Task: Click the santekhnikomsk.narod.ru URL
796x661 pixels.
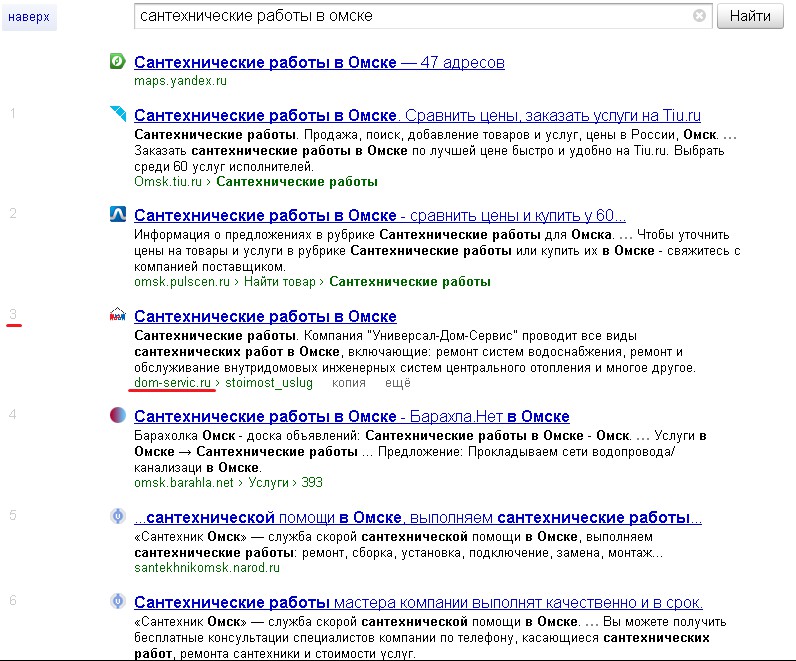Action: [x=207, y=568]
